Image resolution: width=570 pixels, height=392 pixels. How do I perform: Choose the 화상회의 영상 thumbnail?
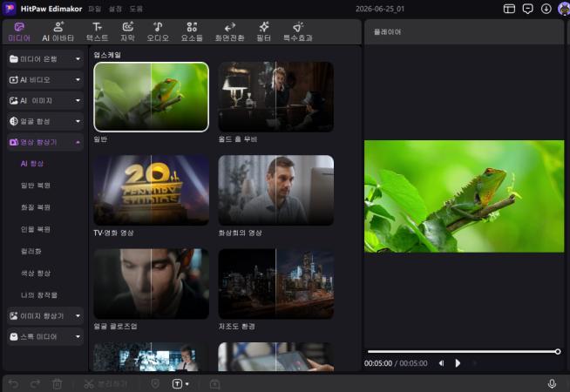click(276, 190)
